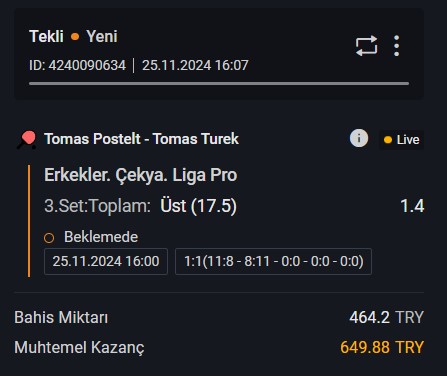Click the match info icon
The image size is (447, 376).
[x=359, y=138]
